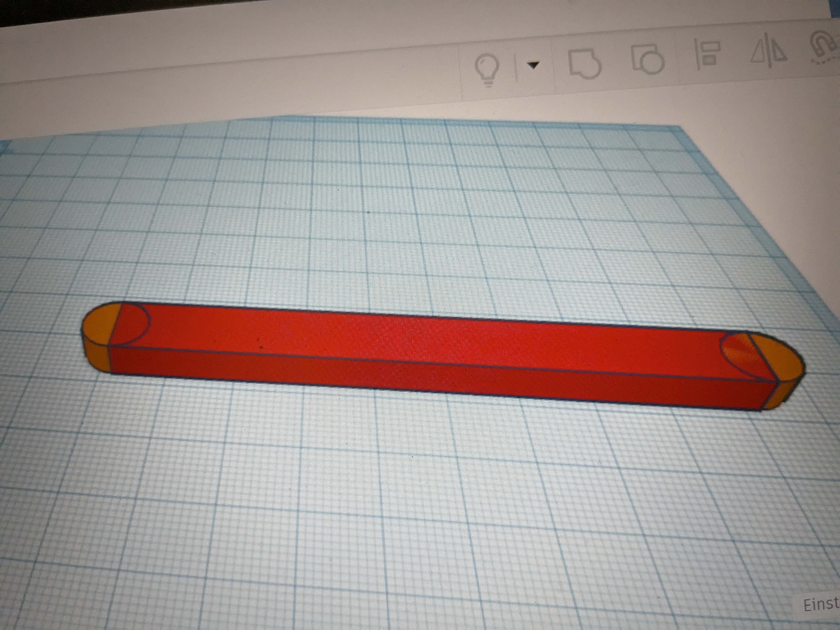Click the Mirror tool icon
Viewport: 840px width, 630px height.
pyautogui.click(x=769, y=50)
